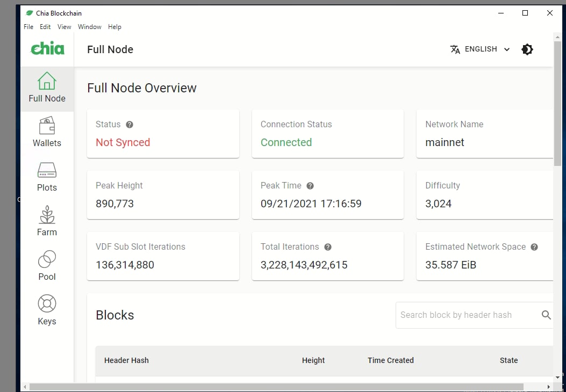This screenshot has width=566, height=392.
Task: Minimize the Chia Blockchain window
Action: tap(500, 13)
